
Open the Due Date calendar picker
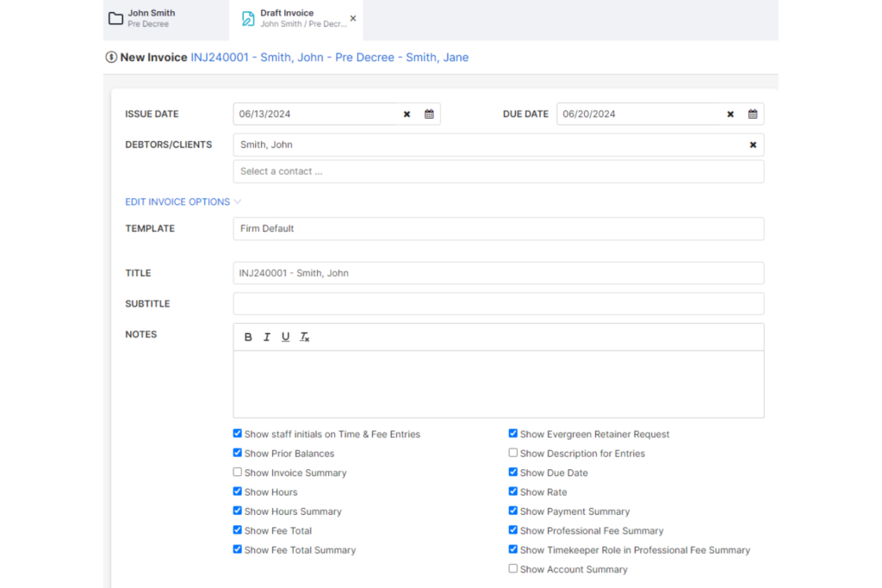(x=753, y=115)
